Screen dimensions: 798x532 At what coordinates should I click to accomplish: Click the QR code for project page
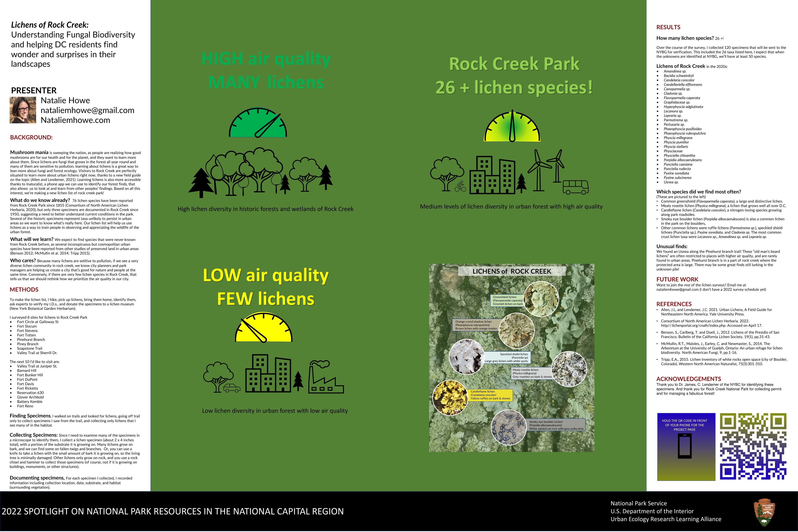coord(753,446)
